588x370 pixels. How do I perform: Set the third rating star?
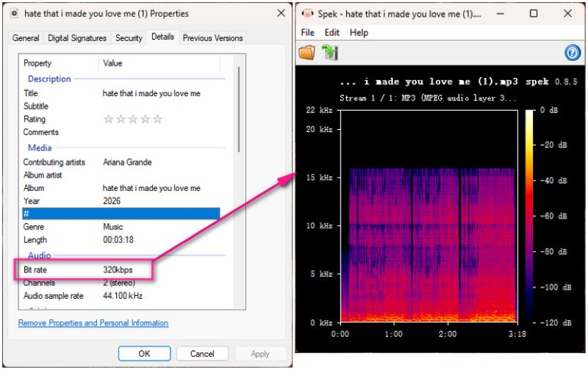click(133, 119)
